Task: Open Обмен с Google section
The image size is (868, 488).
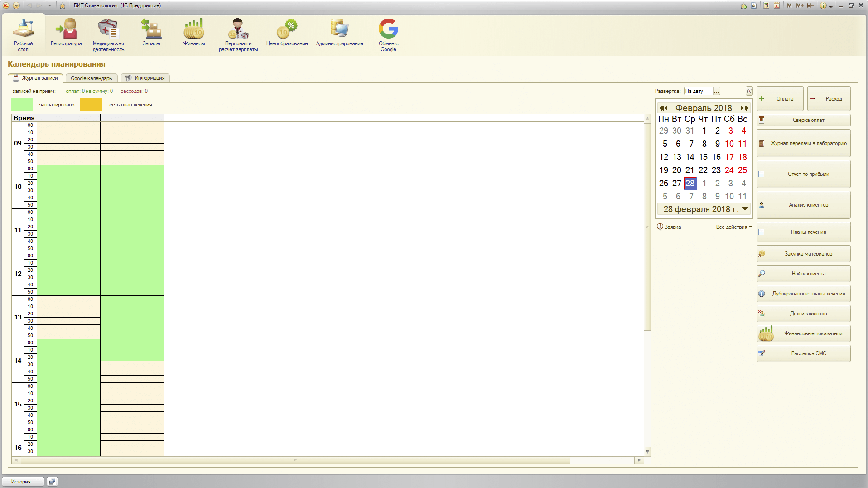Action: [388, 34]
